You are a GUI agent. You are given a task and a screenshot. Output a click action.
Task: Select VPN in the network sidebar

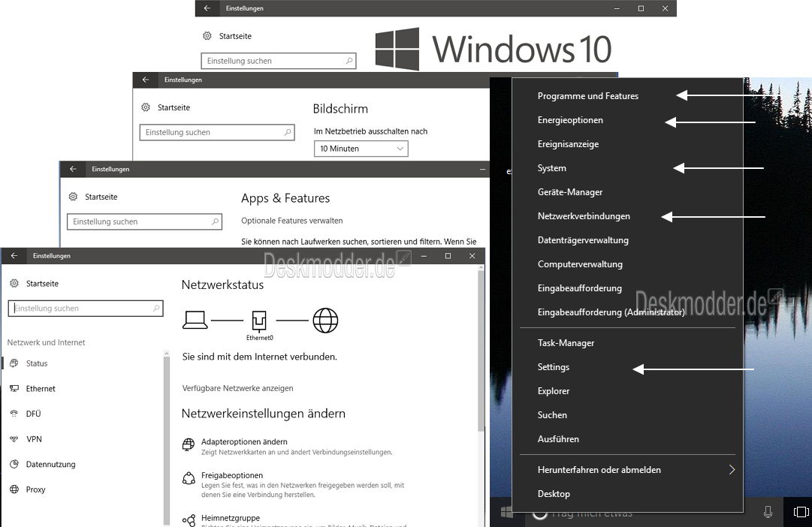point(34,439)
